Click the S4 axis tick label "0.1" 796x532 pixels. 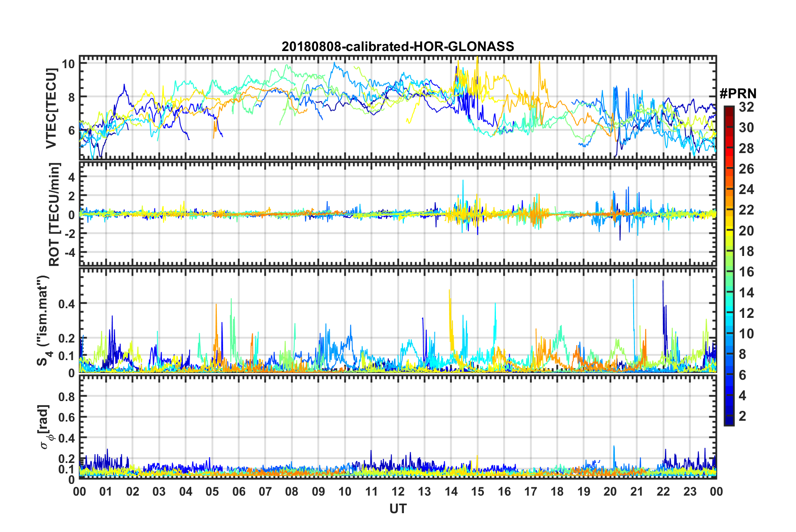pyautogui.click(x=67, y=356)
